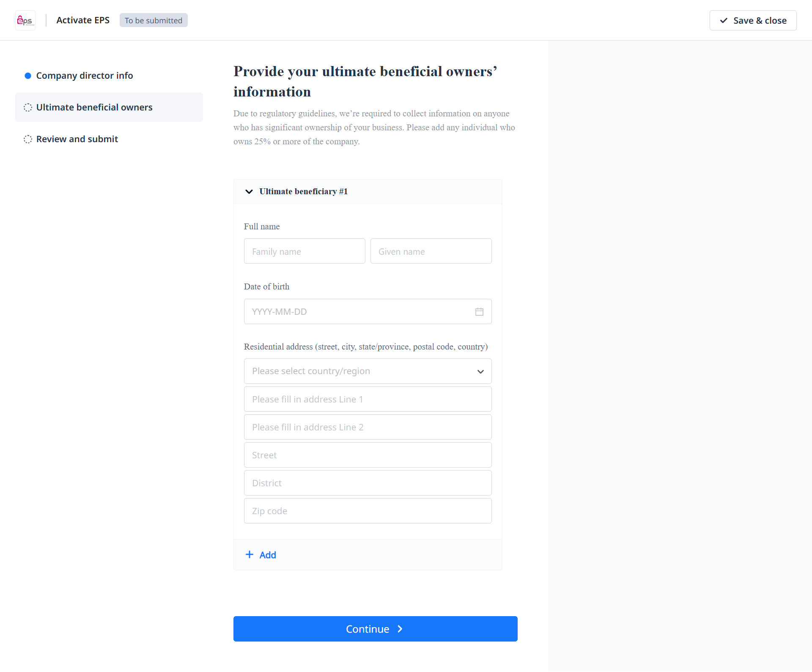The image size is (812, 672).
Task: Click the Ultimate beneficial owners step circle
Action: click(x=28, y=107)
